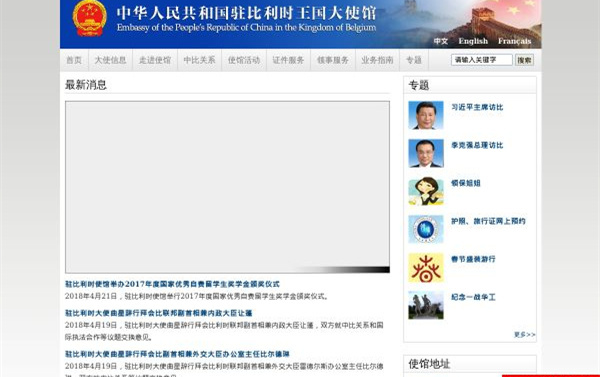Click the large news slideshow area

(x=227, y=187)
